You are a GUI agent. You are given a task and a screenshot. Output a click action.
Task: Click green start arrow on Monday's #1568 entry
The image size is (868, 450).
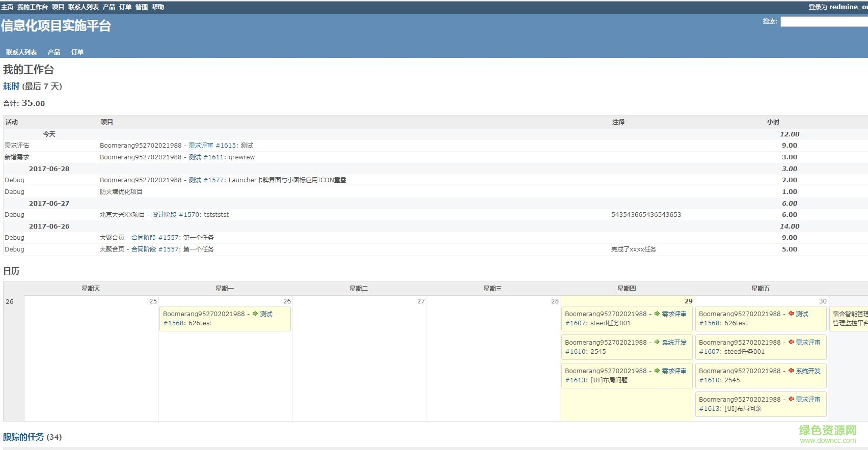255,314
